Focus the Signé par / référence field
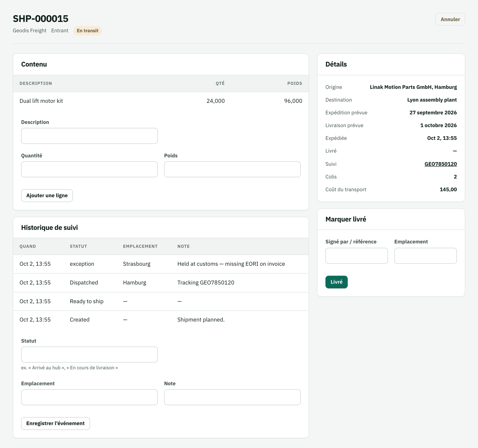This screenshot has width=478, height=448. pyautogui.click(x=357, y=256)
